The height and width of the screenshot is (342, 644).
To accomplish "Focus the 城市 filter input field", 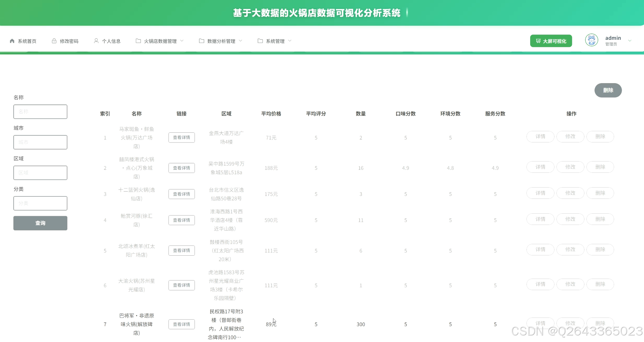I will point(40,142).
